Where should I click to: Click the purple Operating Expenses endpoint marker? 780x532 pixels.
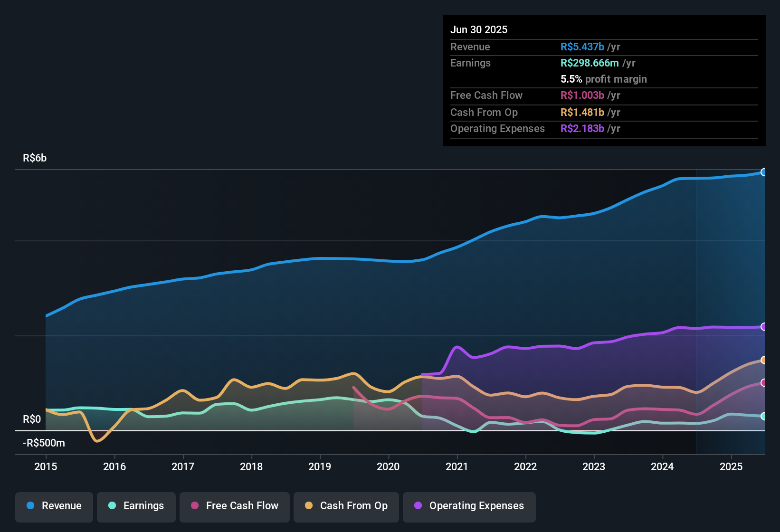click(764, 327)
